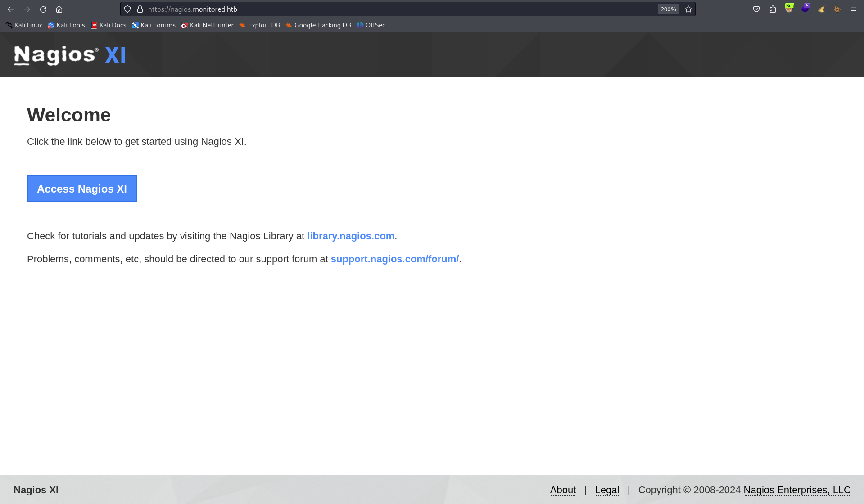Open the OffSec bookmark
Screen dimensions: 864x504
[371, 25]
